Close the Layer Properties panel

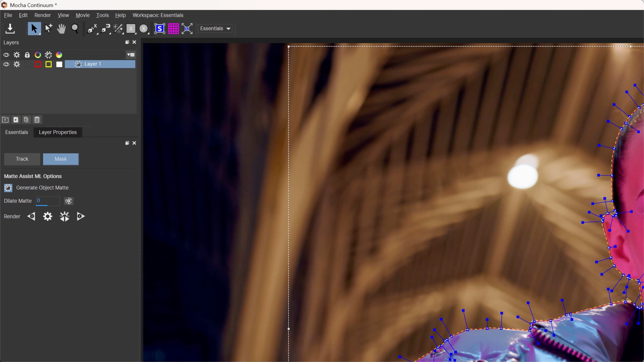(134, 143)
